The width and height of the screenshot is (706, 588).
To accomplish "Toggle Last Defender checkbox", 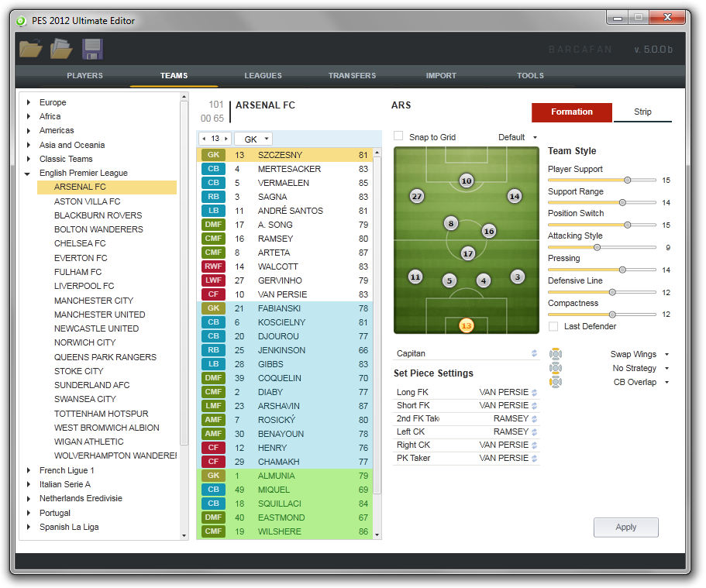I will coord(553,326).
